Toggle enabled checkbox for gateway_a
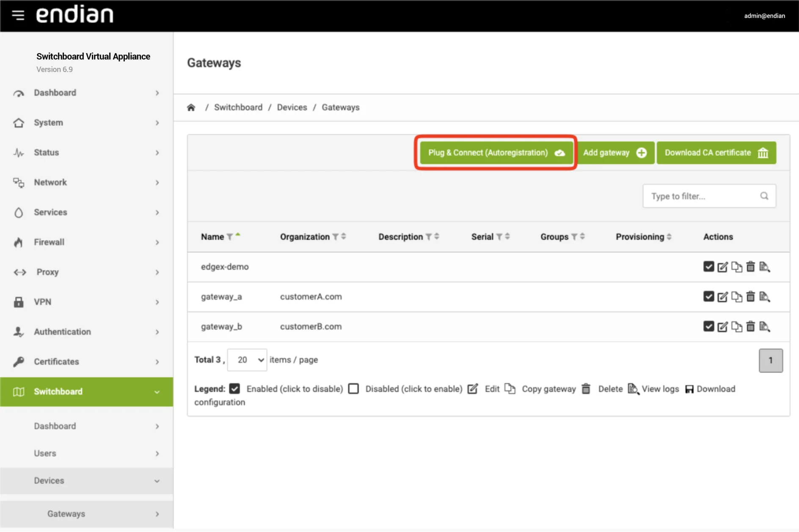Viewport: 799px width, 532px height. (x=708, y=296)
